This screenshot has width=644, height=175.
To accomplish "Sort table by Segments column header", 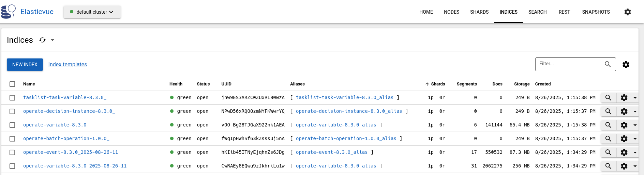I will coord(467,84).
